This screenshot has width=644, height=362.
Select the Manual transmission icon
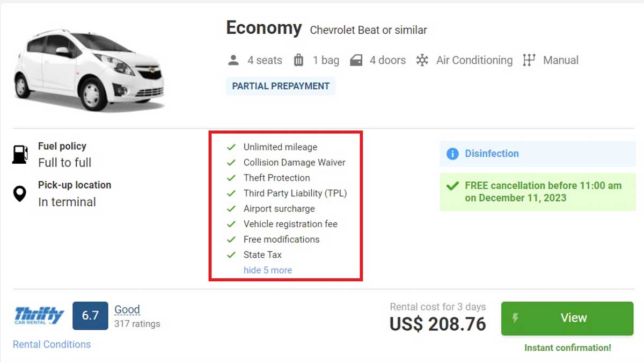529,60
